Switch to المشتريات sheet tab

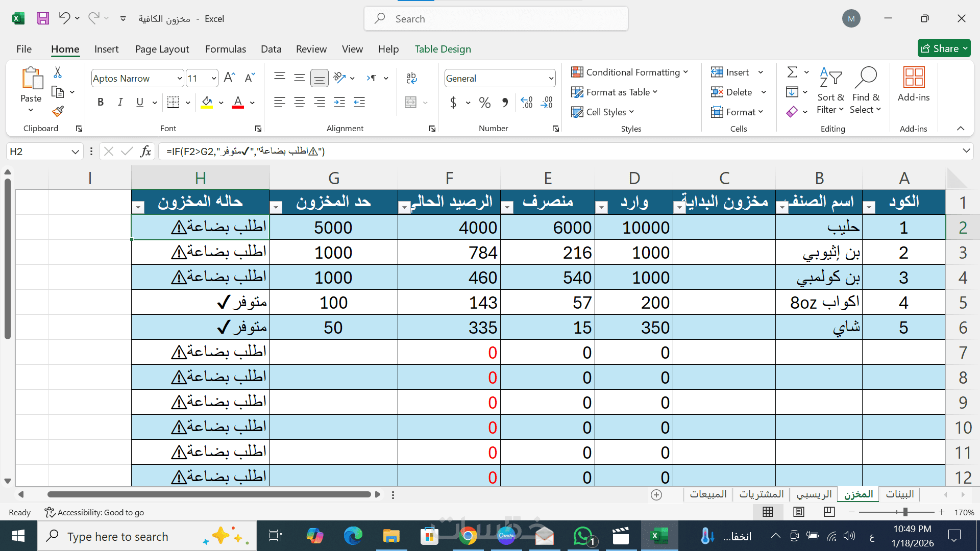click(761, 494)
